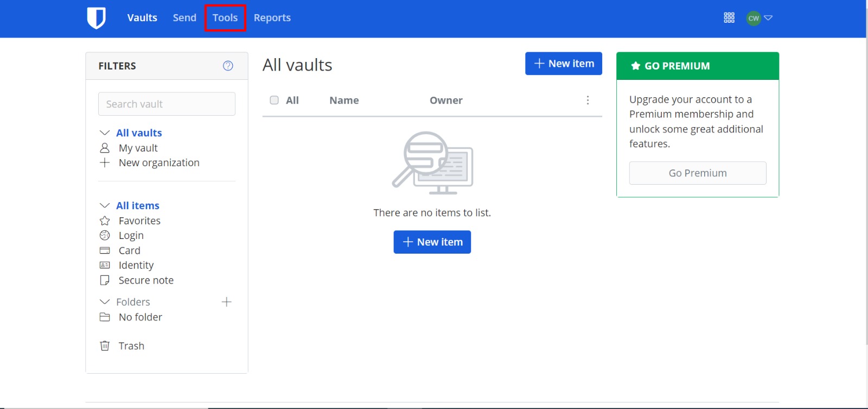This screenshot has width=868, height=409.
Task: Filter by Favorites
Action: pos(139,221)
